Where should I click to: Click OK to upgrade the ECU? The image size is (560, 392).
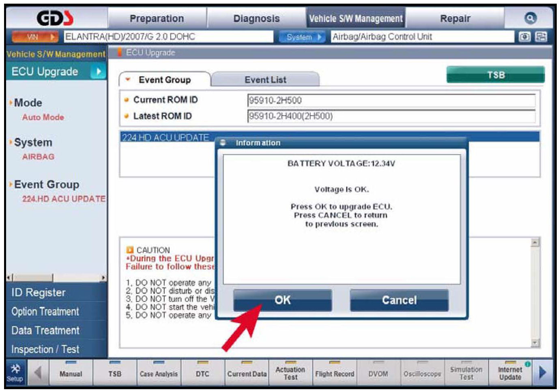coord(283,300)
